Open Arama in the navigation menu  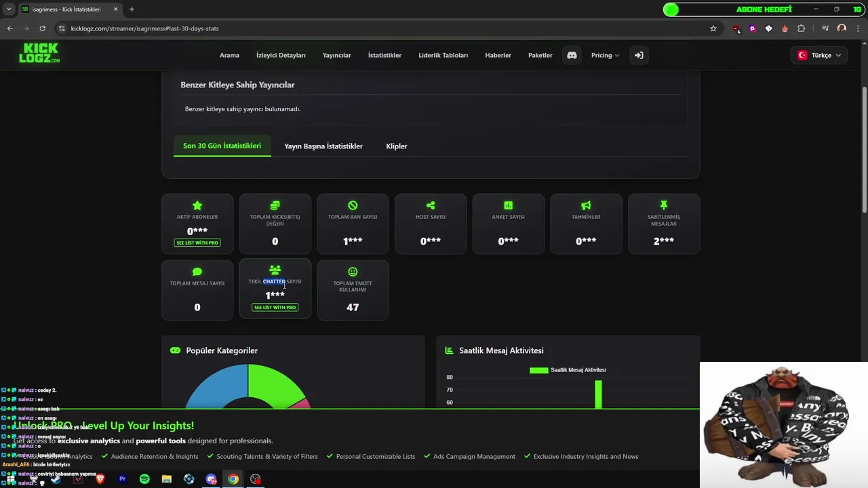pyautogui.click(x=229, y=55)
